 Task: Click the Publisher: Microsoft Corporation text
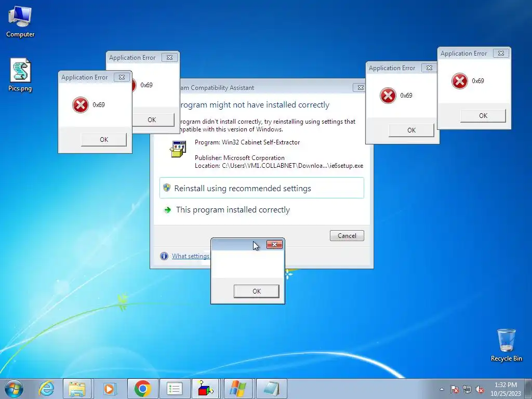pyautogui.click(x=240, y=158)
